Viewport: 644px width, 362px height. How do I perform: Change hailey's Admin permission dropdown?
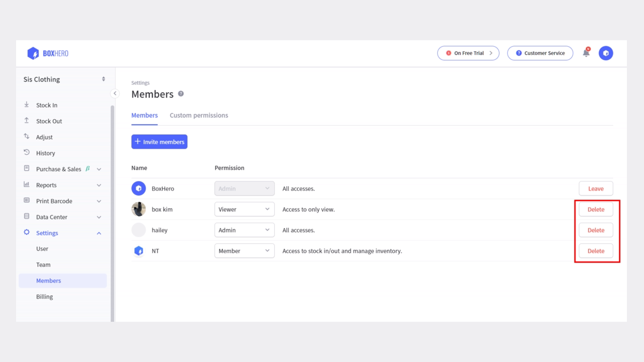tap(245, 230)
